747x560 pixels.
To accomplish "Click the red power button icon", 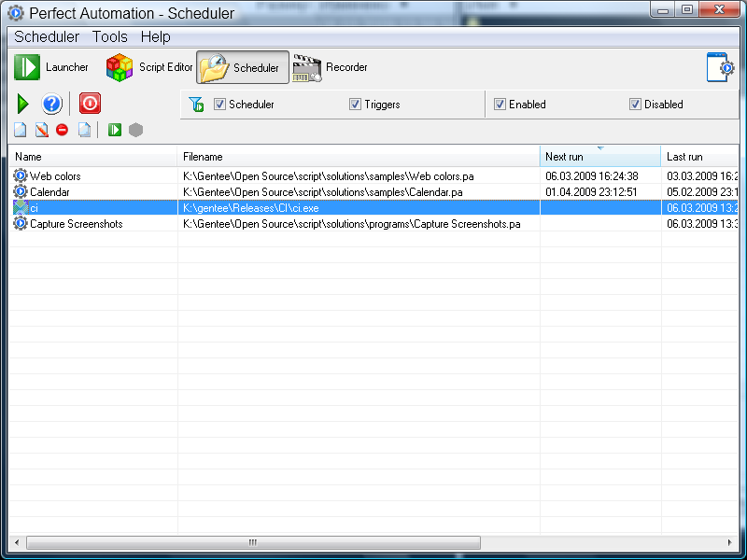I will [90, 104].
